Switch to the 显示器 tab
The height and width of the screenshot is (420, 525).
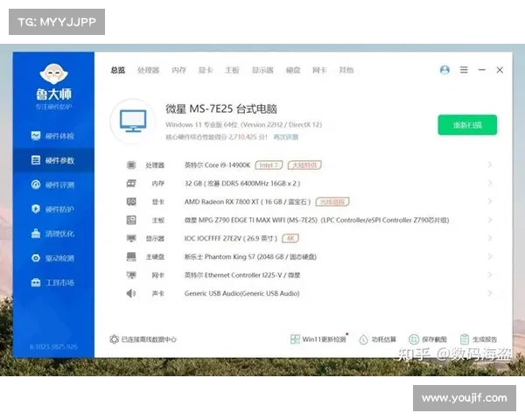[x=262, y=70]
